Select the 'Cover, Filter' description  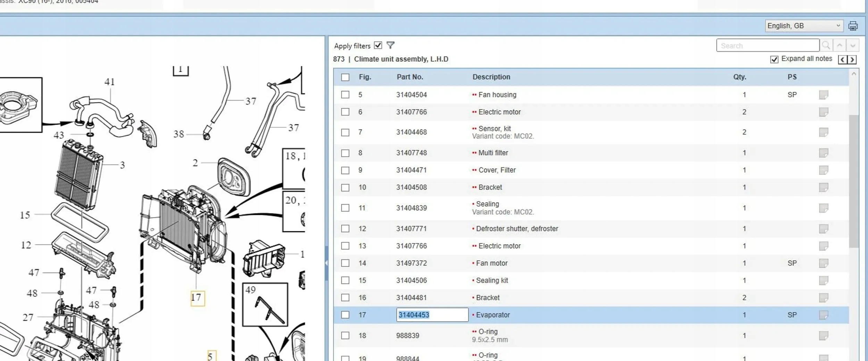pos(497,170)
